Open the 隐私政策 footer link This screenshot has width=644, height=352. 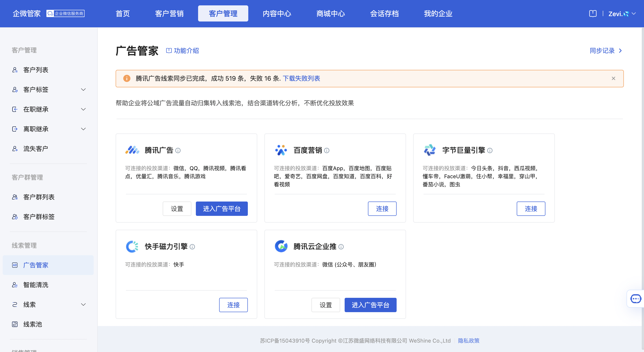[469, 341]
